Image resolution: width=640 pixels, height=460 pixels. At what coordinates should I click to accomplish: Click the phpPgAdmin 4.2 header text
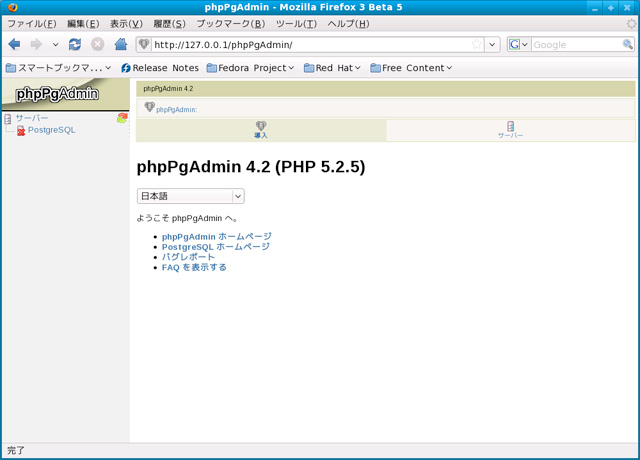168,89
